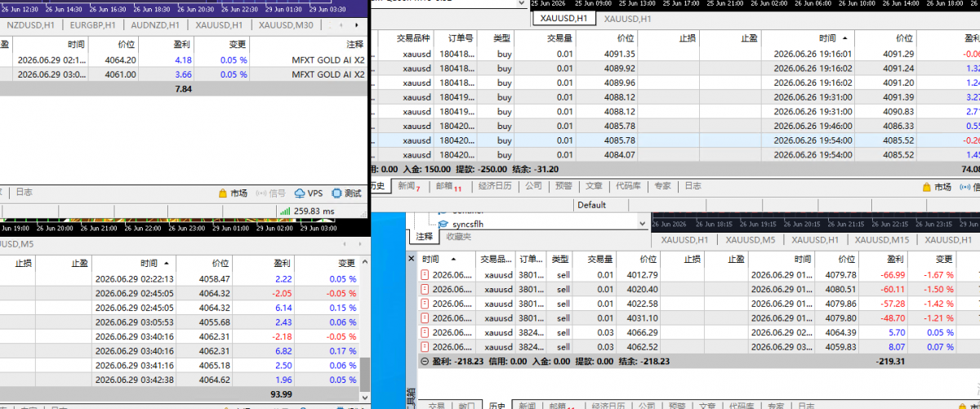980x409 pixels.
Task: Select the active XAUUSD,H1 tab in top window
Action: coord(563,18)
